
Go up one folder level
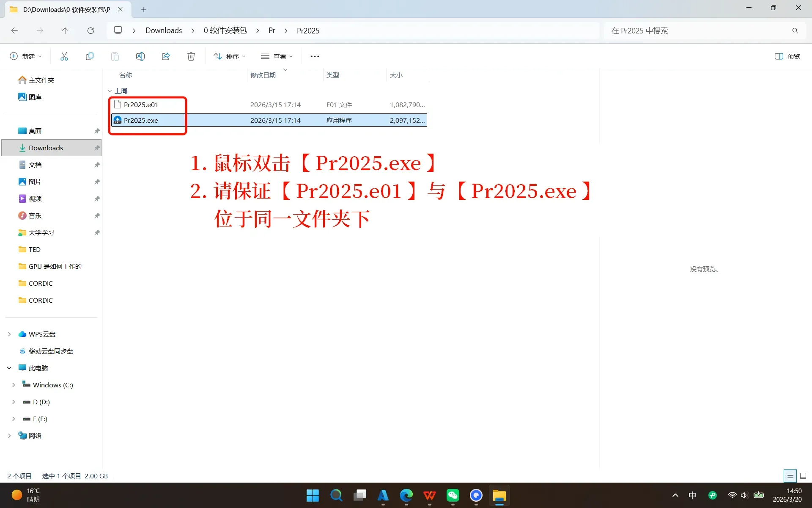pyautogui.click(x=65, y=30)
